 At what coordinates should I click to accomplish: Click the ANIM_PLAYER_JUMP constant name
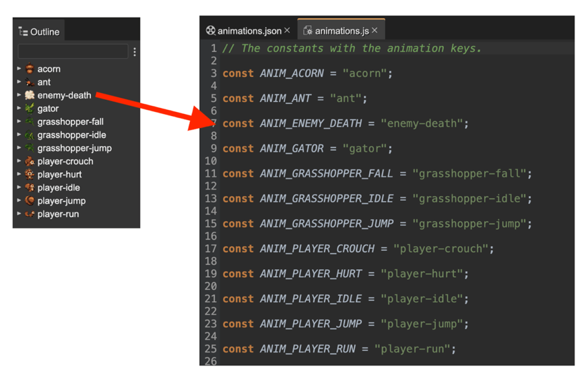point(311,324)
